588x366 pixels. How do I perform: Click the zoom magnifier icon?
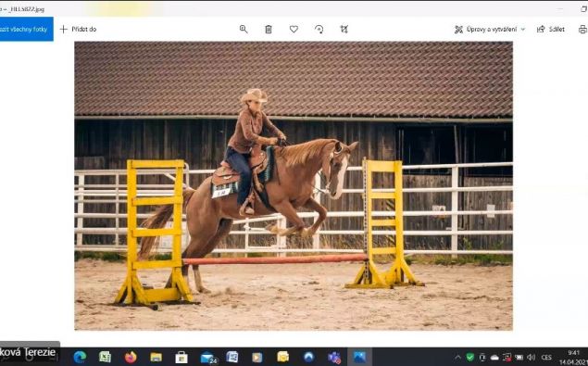[244, 30]
